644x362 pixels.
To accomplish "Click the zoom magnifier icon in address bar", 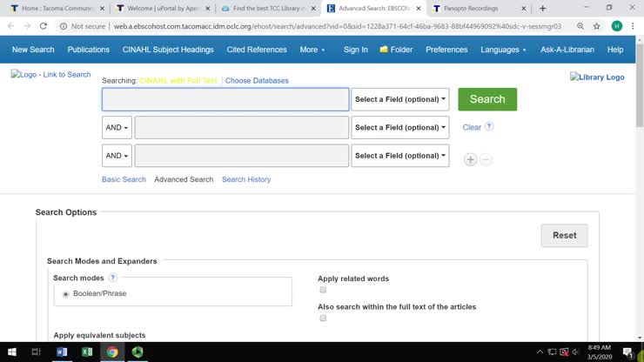I will [580, 26].
